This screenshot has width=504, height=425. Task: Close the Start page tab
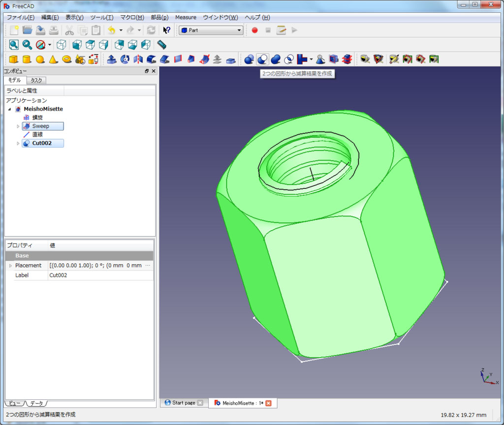tap(200, 403)
